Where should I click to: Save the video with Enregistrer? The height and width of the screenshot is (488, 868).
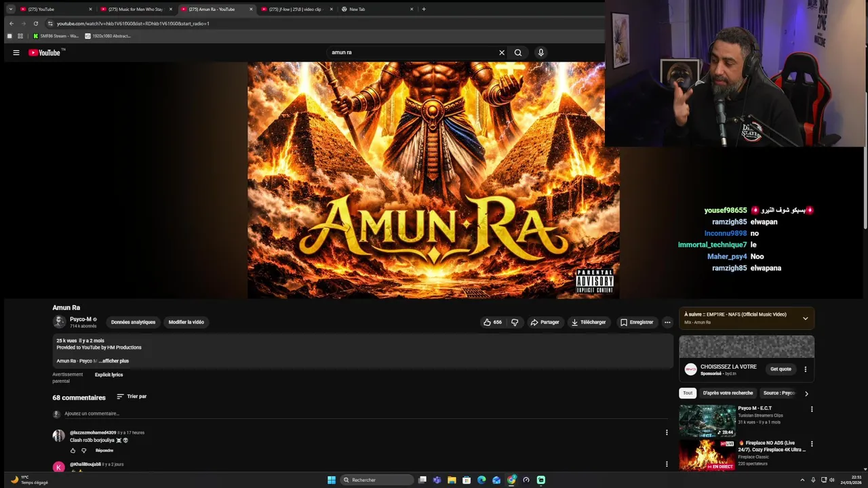point(637,322)
